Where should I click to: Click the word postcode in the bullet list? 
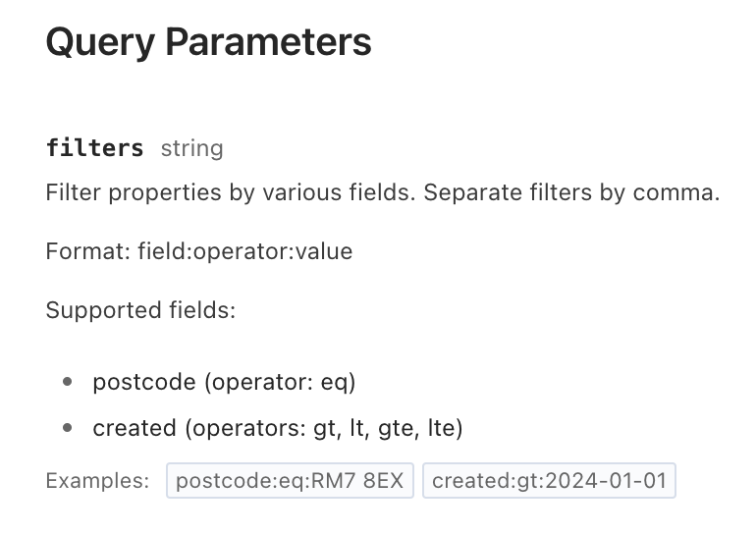pos(144,382)
